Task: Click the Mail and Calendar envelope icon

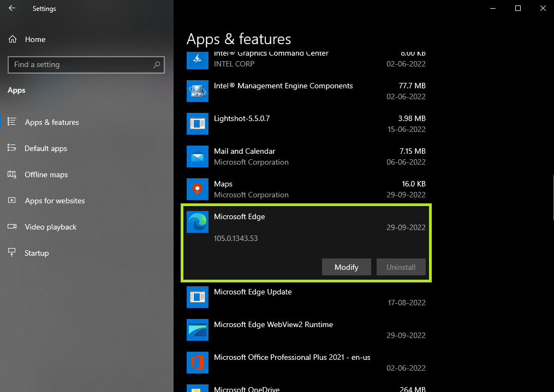Action: 198,156
